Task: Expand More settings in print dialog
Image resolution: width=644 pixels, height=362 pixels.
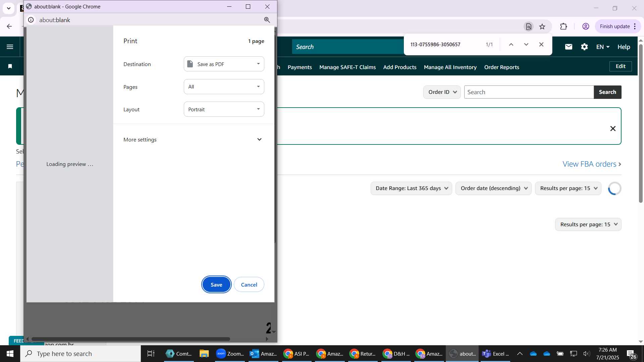Action: tap(193, 139)
